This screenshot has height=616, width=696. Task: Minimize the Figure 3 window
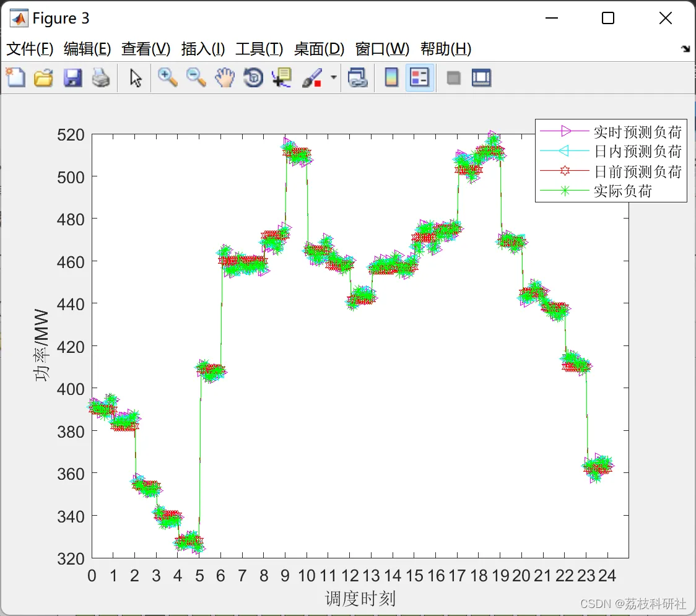(551, 18)
